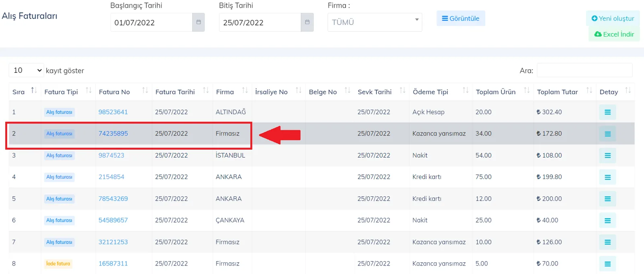The image size is (644, 274).
Task: Click the Görüntüle button
Action: click(461, 19)
